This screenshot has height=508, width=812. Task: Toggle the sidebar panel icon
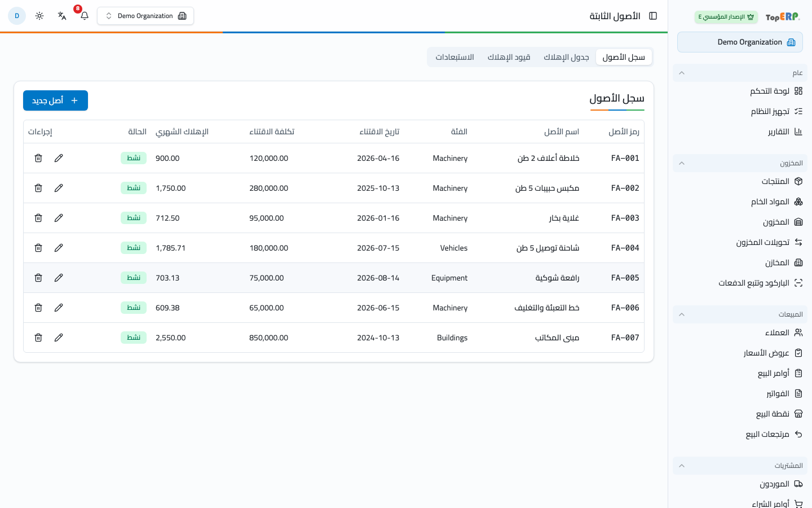click(x=653, y=16)
